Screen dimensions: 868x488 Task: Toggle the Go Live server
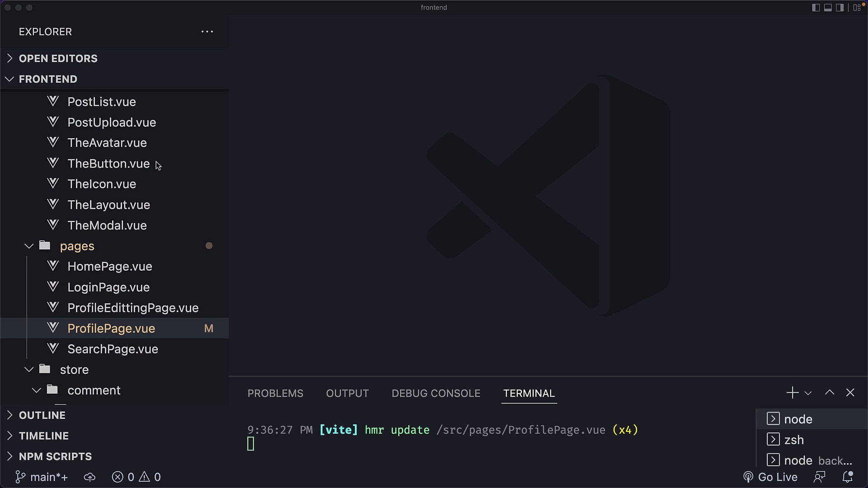tap(770, 477)
